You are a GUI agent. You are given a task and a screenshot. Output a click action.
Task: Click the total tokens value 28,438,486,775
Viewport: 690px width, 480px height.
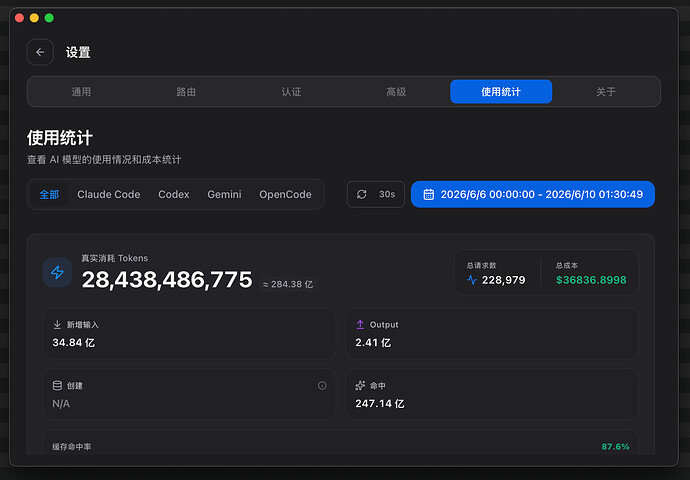167,279
